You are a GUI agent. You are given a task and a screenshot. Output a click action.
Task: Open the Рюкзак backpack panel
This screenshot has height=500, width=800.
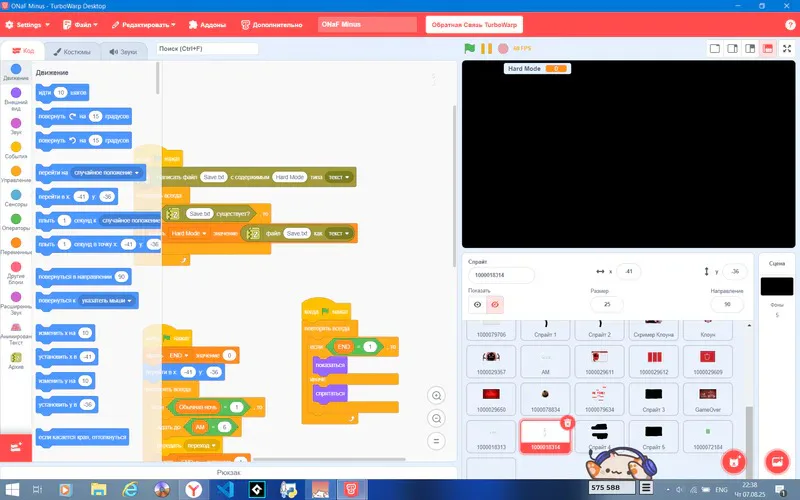click(x=228, y=472)
